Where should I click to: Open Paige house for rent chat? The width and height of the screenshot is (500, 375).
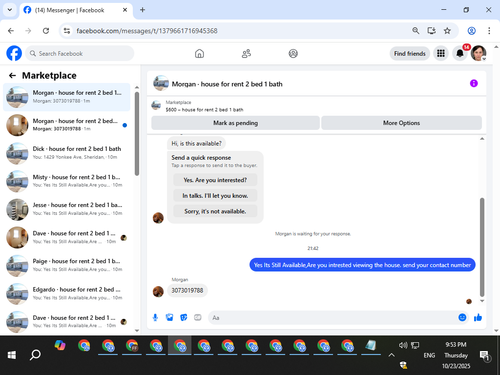pyautogui.click(x=66, y=266)
